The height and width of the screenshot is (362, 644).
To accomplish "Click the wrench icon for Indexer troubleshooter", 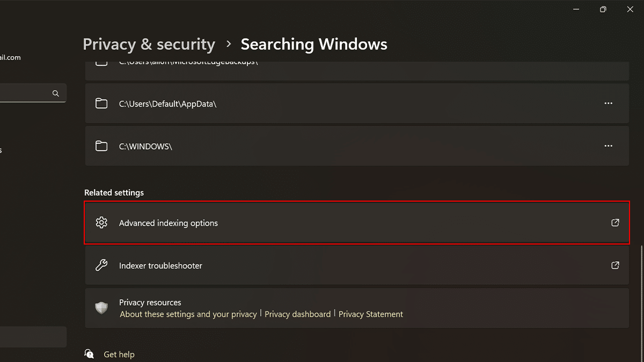I will tap(101, 265).
